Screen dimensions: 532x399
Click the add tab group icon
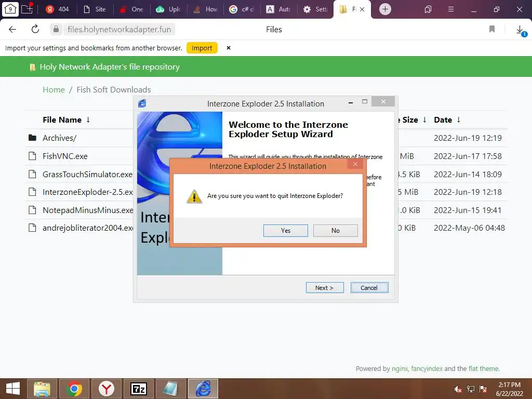(27, 9)
